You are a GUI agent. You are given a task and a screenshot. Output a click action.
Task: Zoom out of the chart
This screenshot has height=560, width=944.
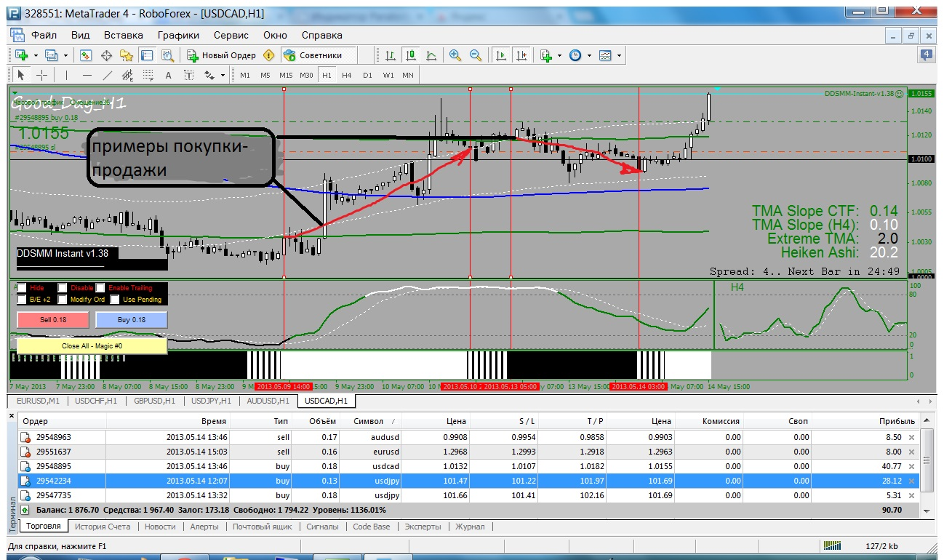(476, 55)
